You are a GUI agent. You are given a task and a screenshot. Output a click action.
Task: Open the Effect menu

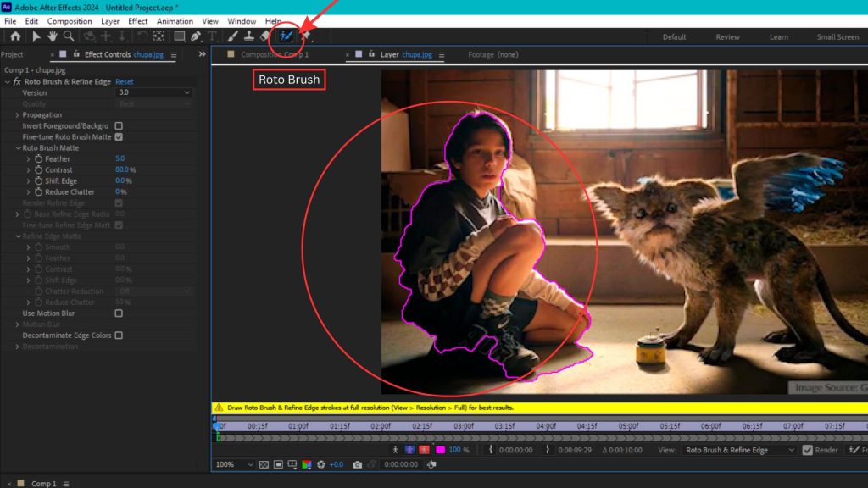[138, 21]
